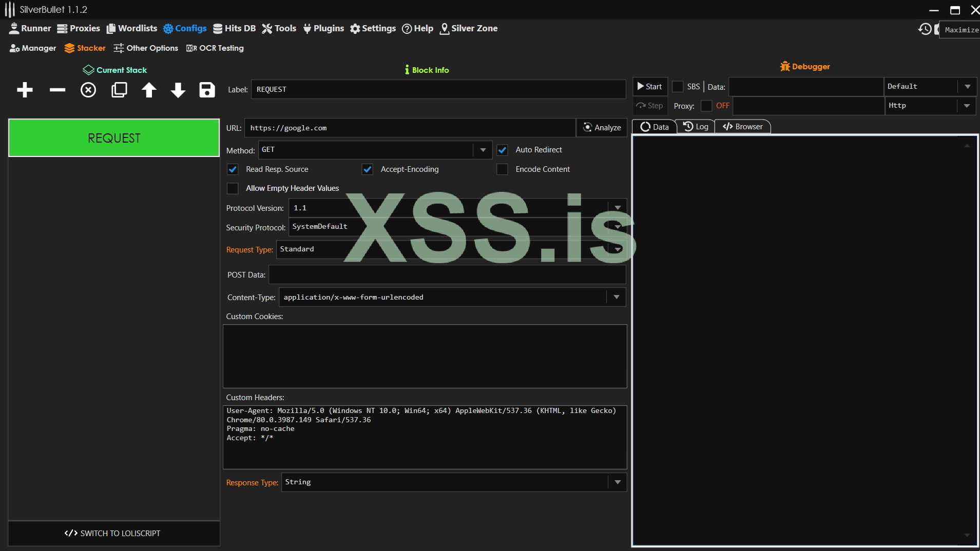This screenshot has width=980, height=551.
Task: Expand the Content-Type dropdown
Action: (616, 297)
